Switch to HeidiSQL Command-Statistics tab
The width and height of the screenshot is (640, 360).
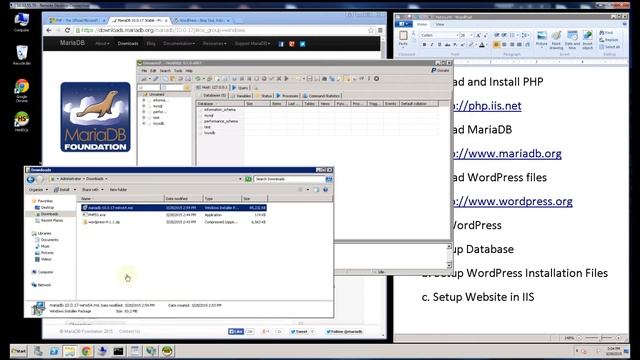pyautogui.click(x=321, y=96)
